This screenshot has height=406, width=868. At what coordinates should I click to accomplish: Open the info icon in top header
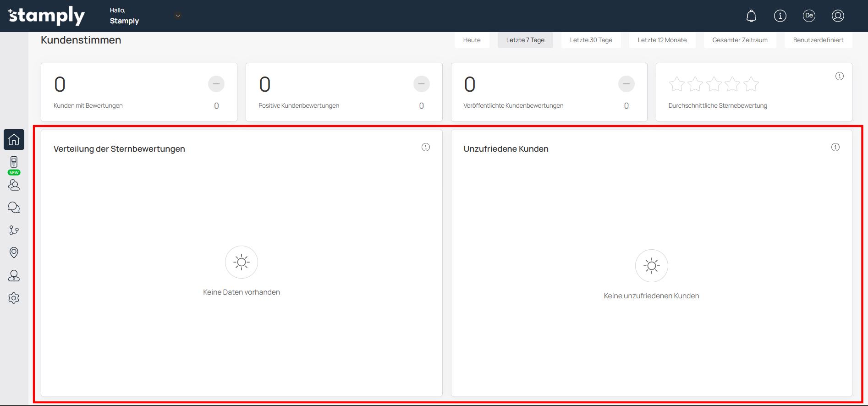780,16
